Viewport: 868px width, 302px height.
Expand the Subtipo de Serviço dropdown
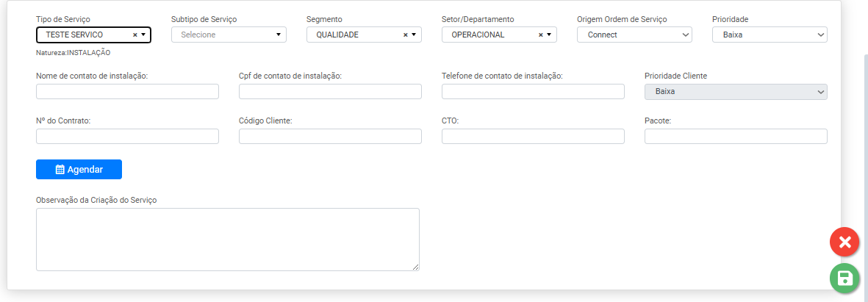tap(279, 35)
